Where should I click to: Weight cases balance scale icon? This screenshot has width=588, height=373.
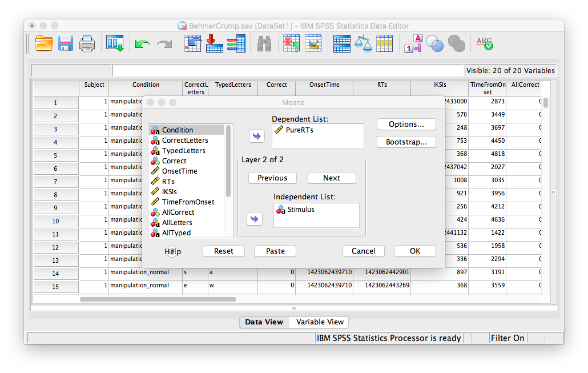point(363,43)
